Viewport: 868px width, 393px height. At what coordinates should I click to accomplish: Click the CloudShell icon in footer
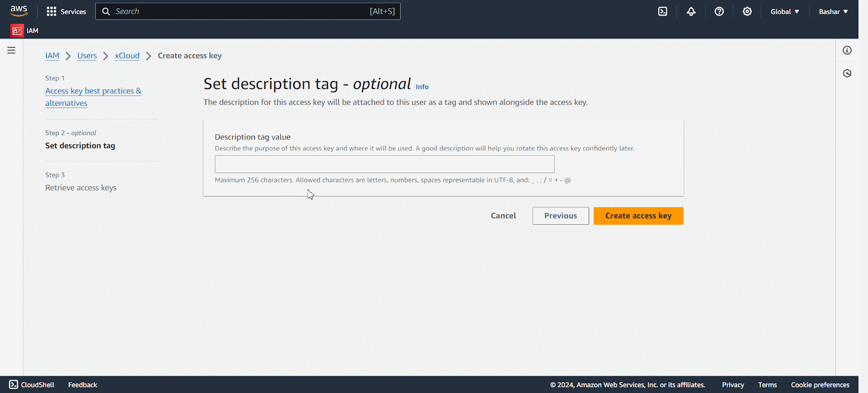pyautogui.click(x=14, y=385)
